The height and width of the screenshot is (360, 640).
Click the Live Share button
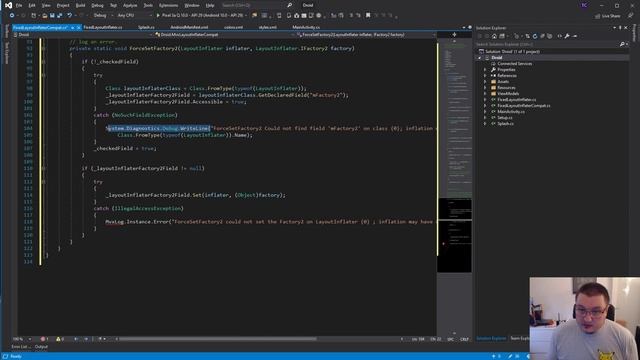click(607, 16)
